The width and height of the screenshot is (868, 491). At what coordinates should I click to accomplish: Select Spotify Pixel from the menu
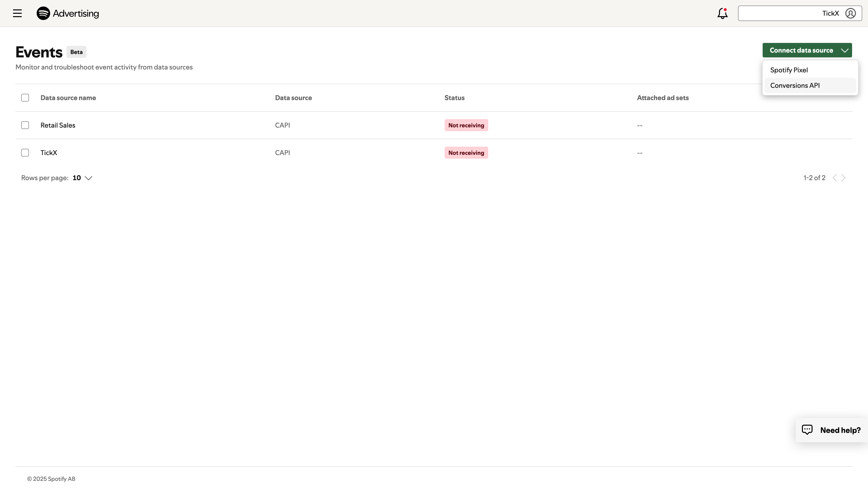tap(789, 70)
